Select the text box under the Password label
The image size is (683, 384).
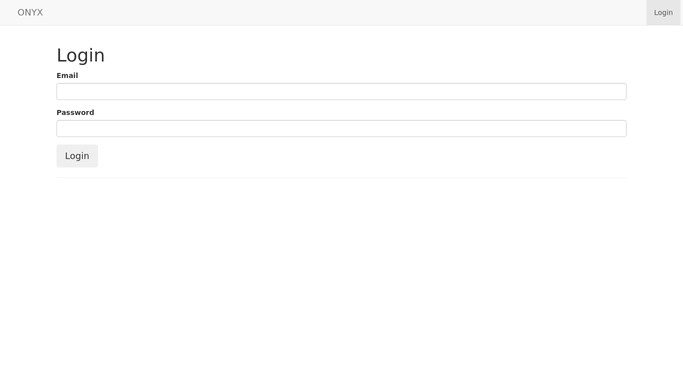pos(341,128)
